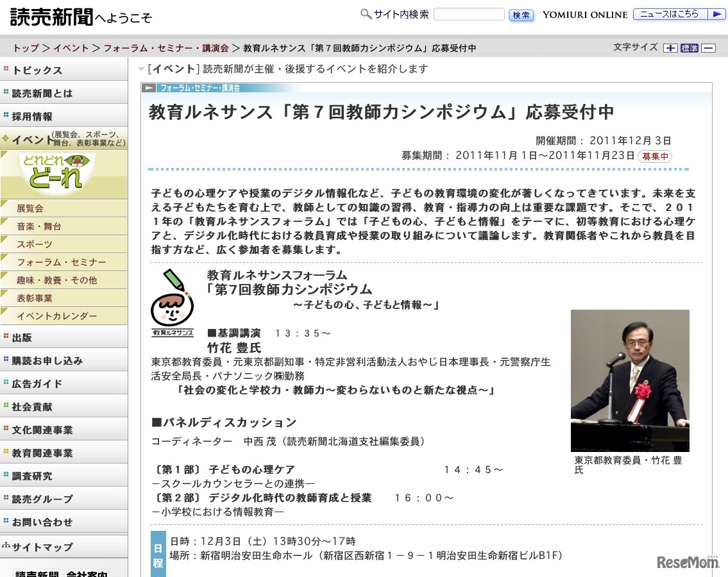Open 社会貢献 in the sidebar
The width and height of the screenshot is (728, 577).
63,406
